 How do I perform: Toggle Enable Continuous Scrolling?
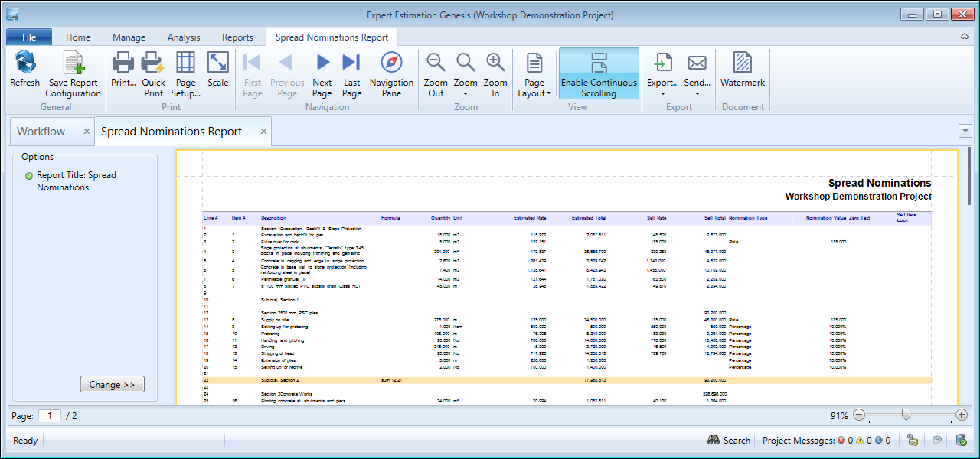(x=599, y=73)
